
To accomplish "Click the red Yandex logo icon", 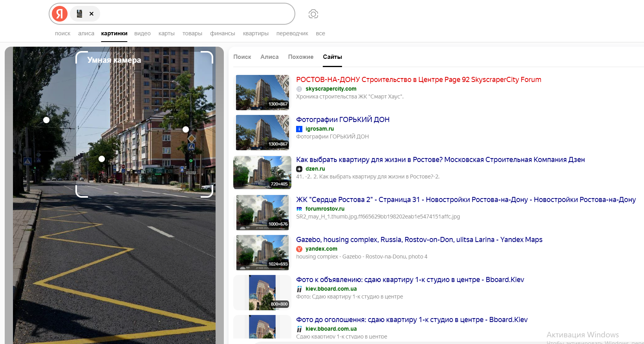I will coord(60,14).
